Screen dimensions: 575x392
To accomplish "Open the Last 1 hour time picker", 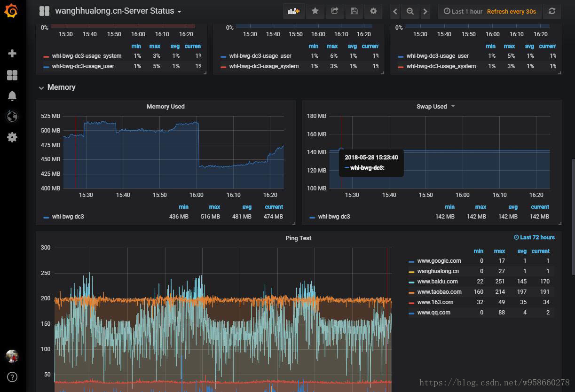I will [463, 11].
